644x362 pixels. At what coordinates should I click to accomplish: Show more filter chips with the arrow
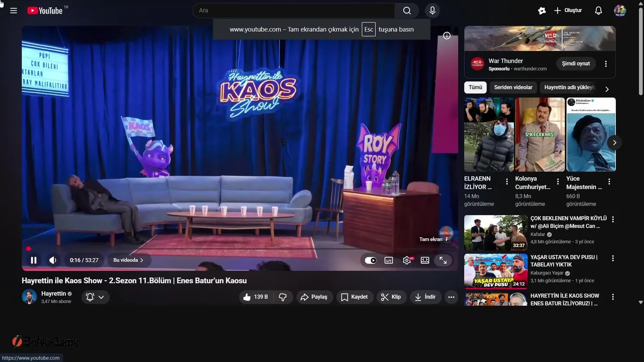(x=607, y=89)
